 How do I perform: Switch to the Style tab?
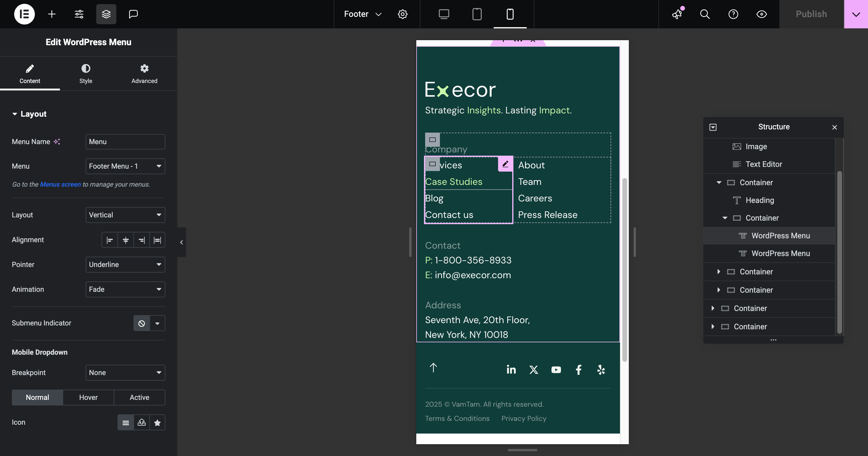click(x=86, y=74)
